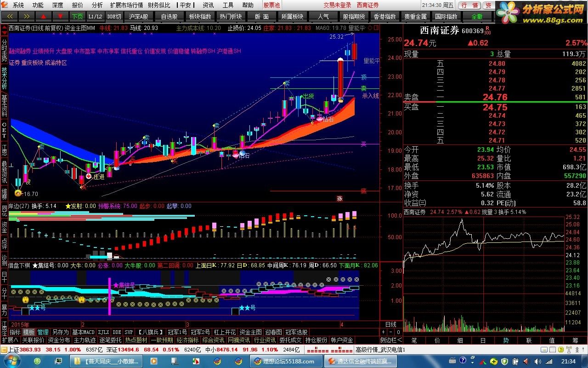Click the plus zoom button below chart
588x368 pixels.
pyautogui.click(x=384, y=332)
